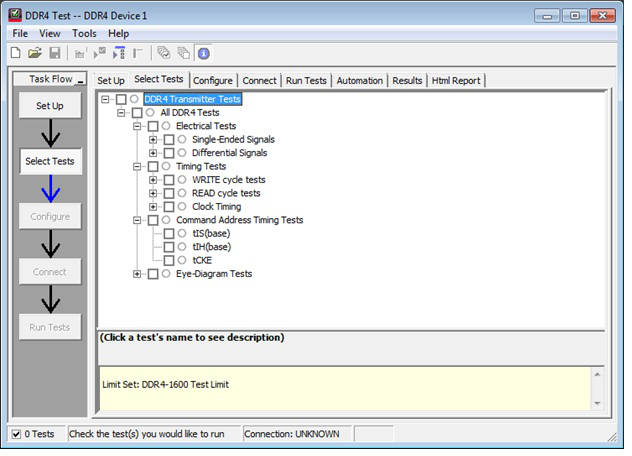Click the Set Up task flow button
Viewport: 632px width, 456px height.
coord(50,105)
